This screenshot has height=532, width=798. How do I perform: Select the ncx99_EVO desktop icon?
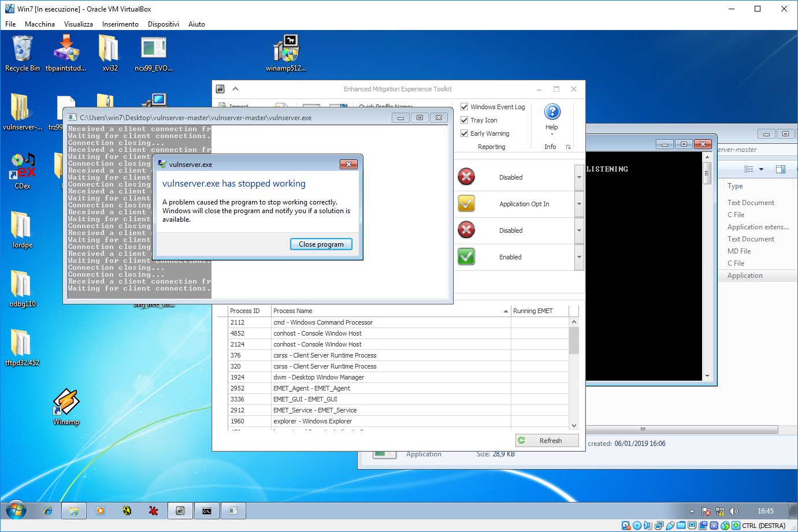click(154, 53)
